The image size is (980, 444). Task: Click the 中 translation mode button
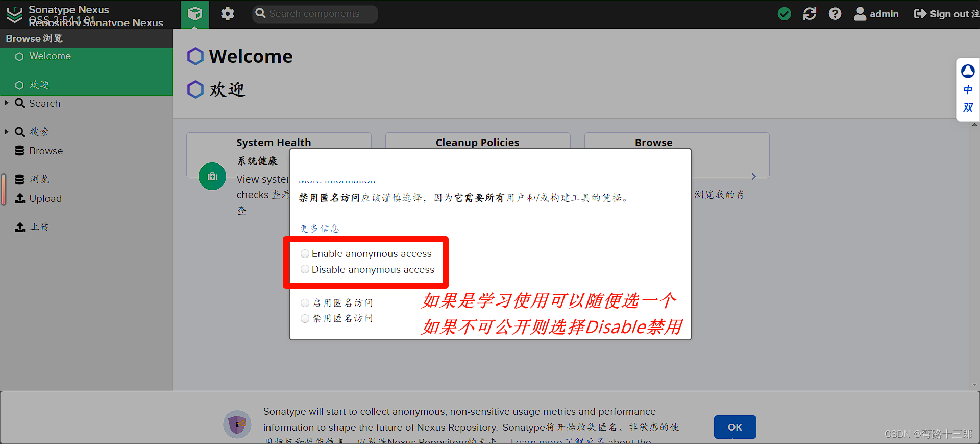(x=968, y=90)
